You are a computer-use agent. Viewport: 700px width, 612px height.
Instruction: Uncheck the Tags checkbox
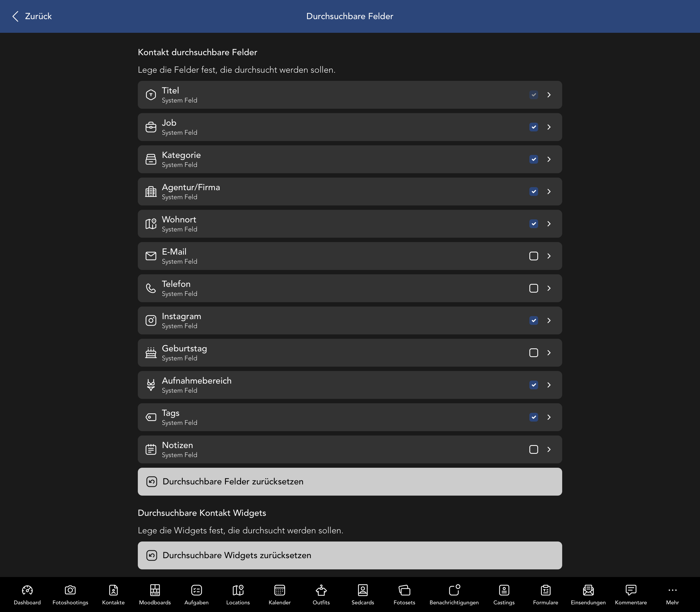pyautogui.click(x=533, y=417)
